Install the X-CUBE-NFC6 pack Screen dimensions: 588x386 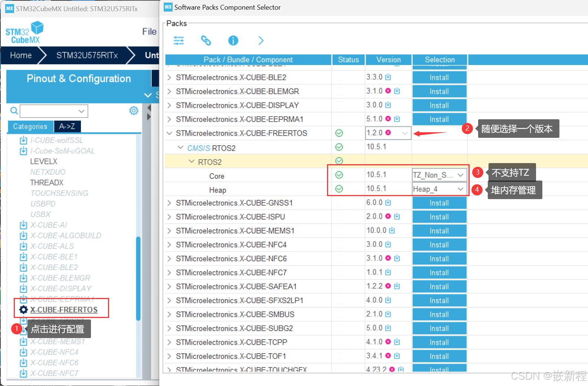(439, 259)
